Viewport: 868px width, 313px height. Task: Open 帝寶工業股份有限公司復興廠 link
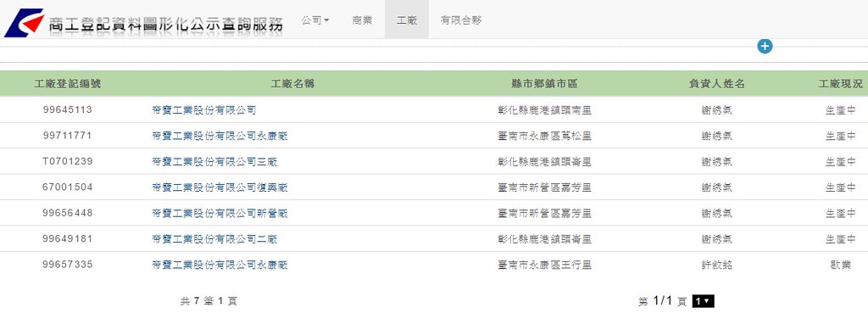(220, 187)
